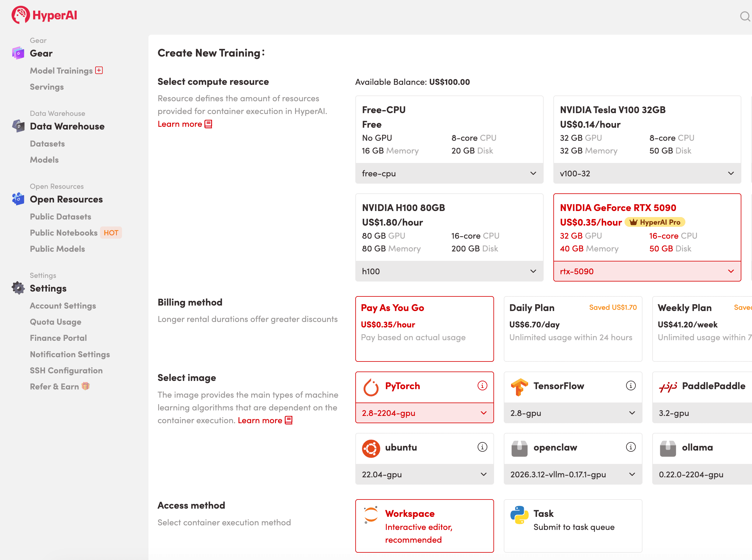Click the Data Warehouse cube icon
The height and width of the screenshot is (560, 752).
point(18,126)
